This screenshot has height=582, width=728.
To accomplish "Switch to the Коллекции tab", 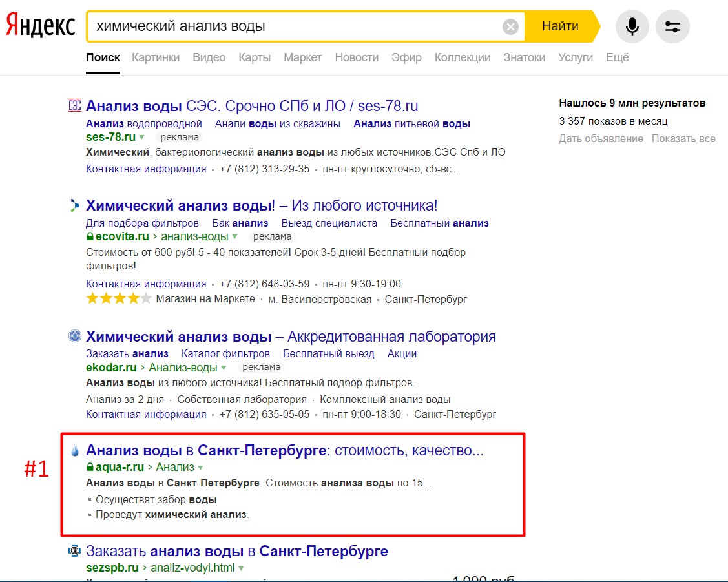I will 463,57.
